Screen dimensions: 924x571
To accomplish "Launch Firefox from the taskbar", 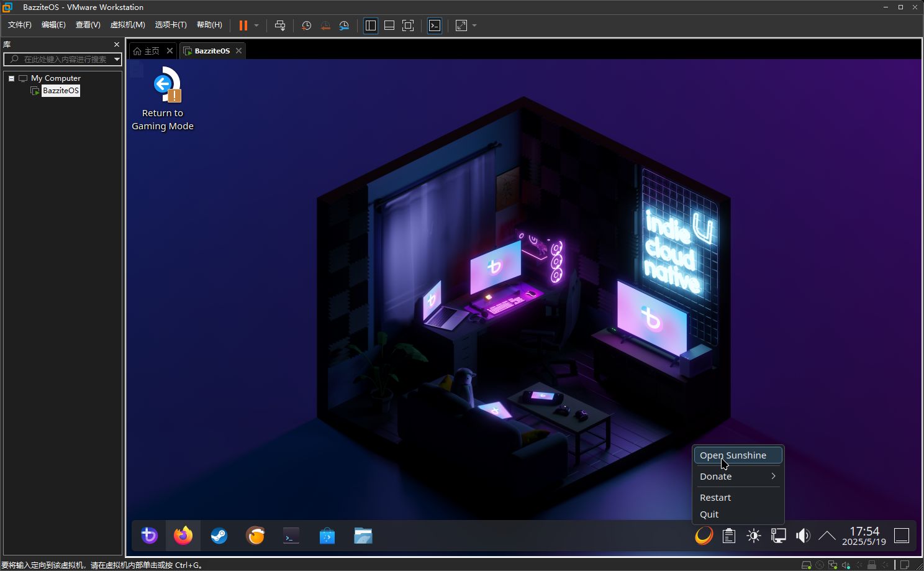I will pyautogui.click(x=183, y=536).
